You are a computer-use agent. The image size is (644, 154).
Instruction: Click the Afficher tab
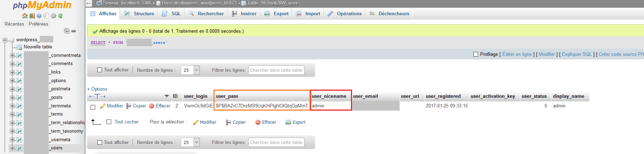point(103,14)
